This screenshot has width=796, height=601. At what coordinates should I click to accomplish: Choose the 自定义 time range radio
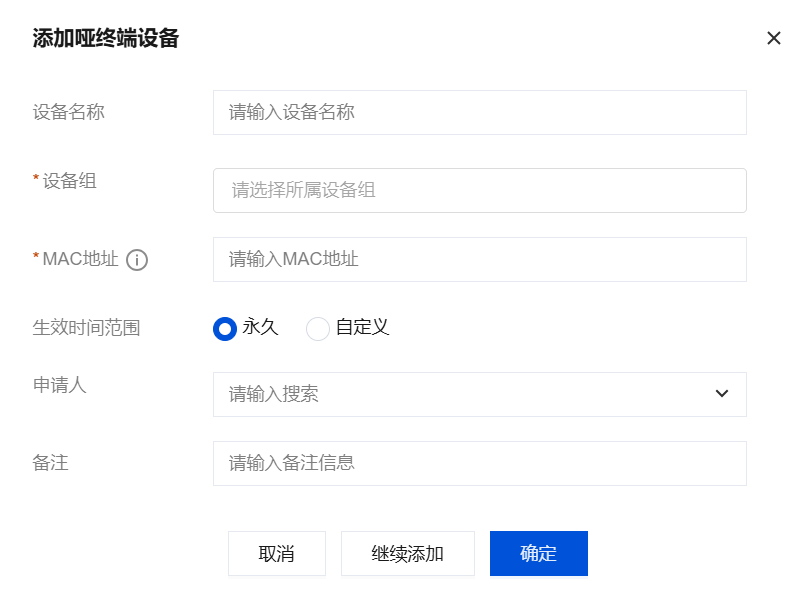[318, 328]
